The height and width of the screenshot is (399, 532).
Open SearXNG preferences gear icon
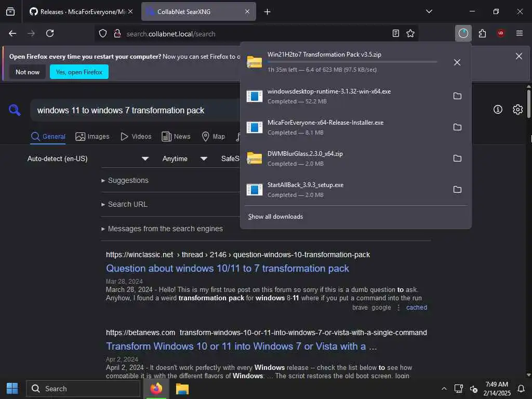coord(518,109)
